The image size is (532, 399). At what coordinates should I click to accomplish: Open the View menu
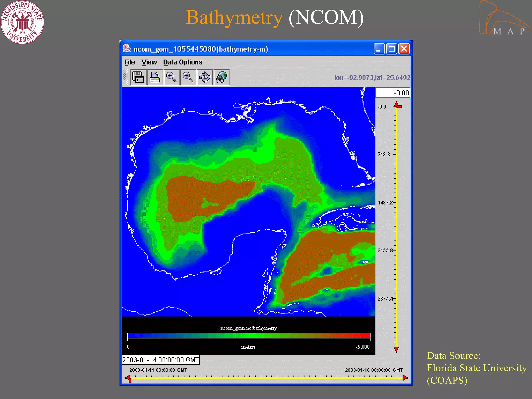pos(149,62)
